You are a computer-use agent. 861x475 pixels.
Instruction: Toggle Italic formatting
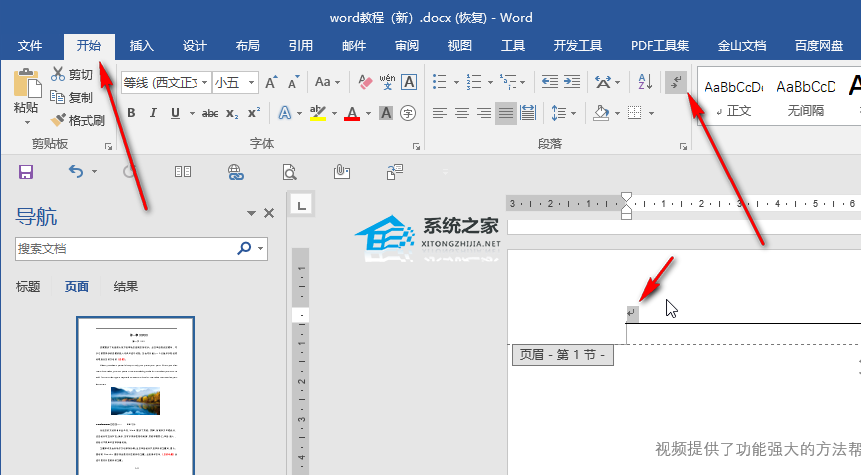click(153, 113)
